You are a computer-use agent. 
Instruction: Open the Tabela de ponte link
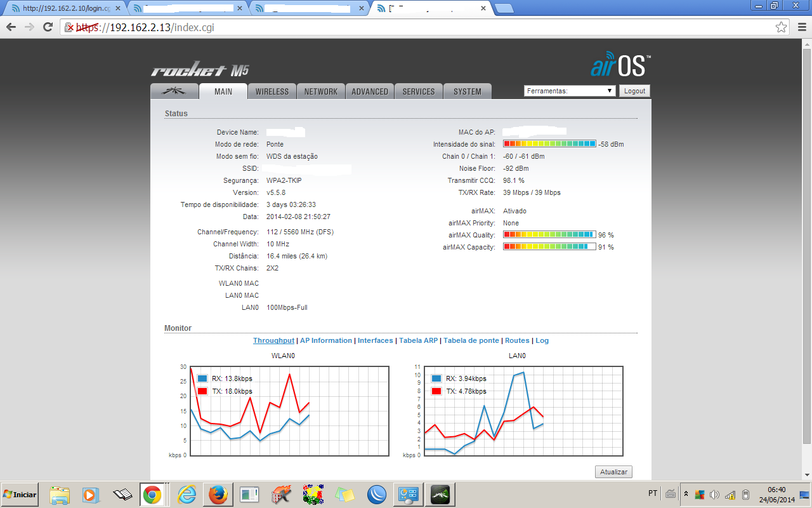471,340
